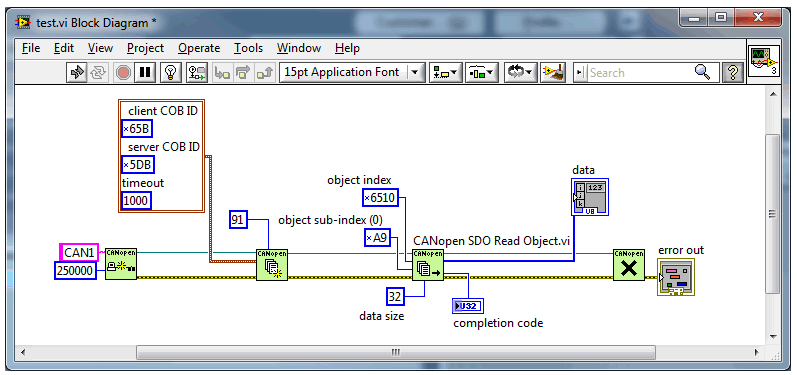Click the 250000 baud rate constant
Viewport: 797px width, 375px height.
pos(75,271)
